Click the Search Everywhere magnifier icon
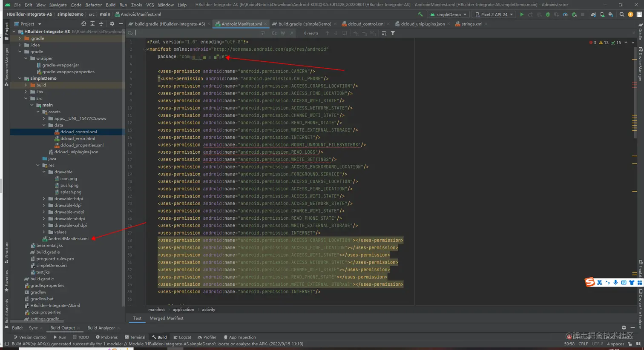Viewport: 644px width, 350px height. pos(622,14)
